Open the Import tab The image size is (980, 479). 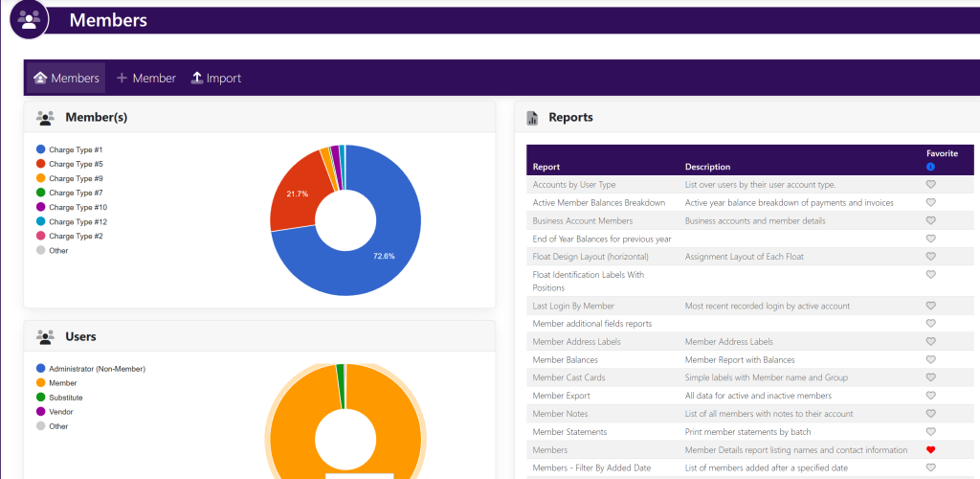(216, 79)
